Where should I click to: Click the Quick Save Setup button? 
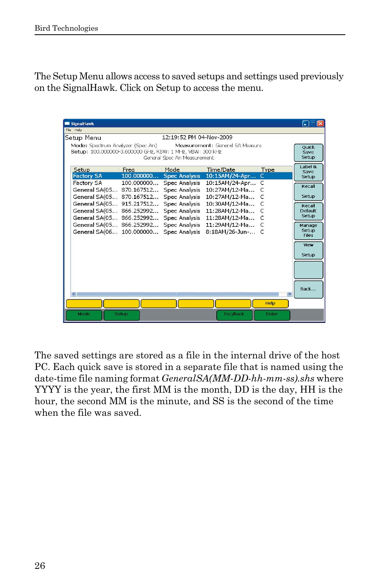(308, 152)
